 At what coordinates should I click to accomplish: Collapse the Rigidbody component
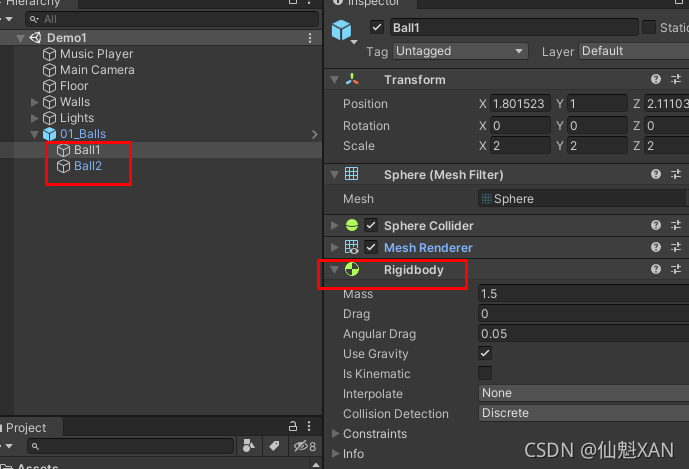[334, 269]
